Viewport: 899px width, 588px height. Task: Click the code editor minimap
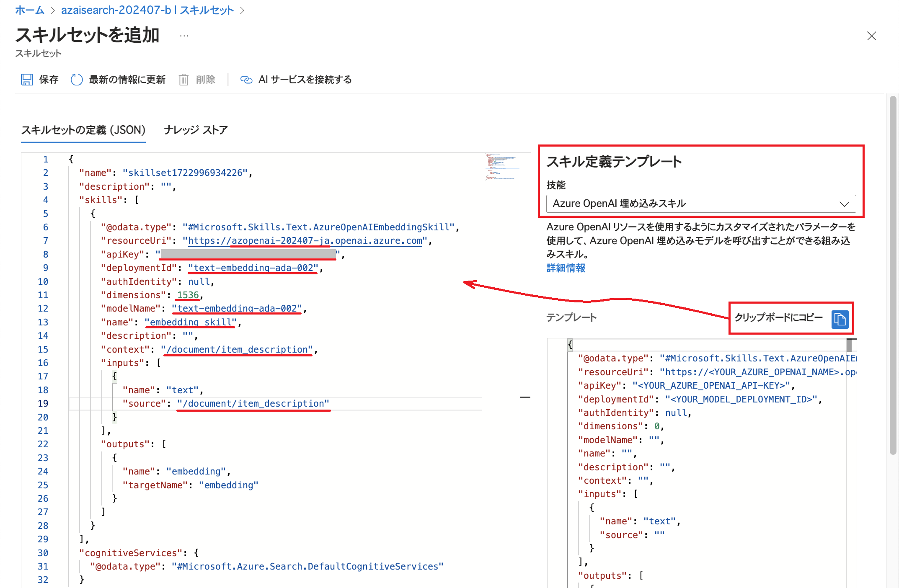[501, 166]
